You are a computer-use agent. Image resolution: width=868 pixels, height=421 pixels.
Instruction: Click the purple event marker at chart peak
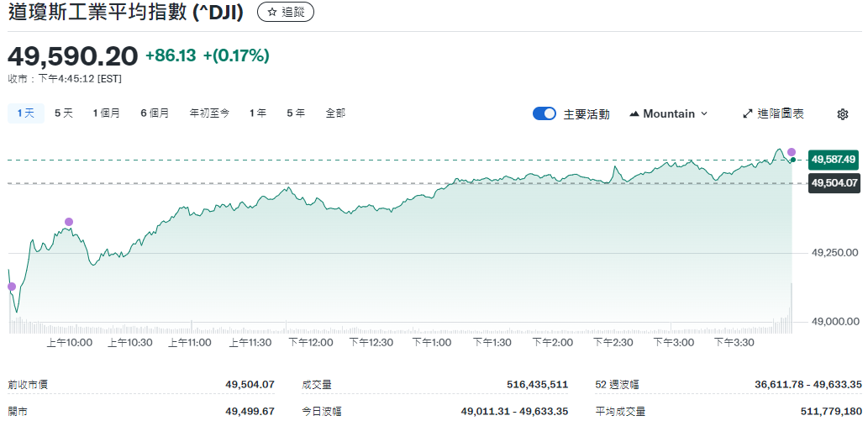click(x=792, y=152)
